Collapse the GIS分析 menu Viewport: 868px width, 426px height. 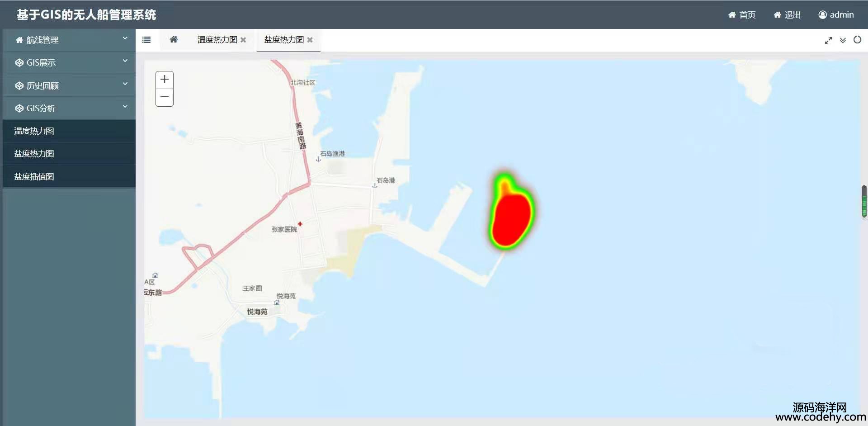tap(69, 108)
